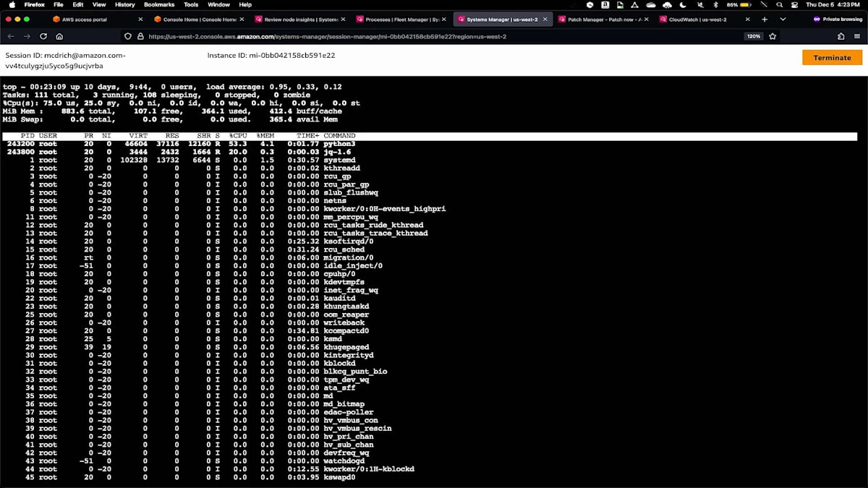Click the watchdogd process name
Image resolution: width=868 pixels, height=488 pixels.
(x=344, y=461)
